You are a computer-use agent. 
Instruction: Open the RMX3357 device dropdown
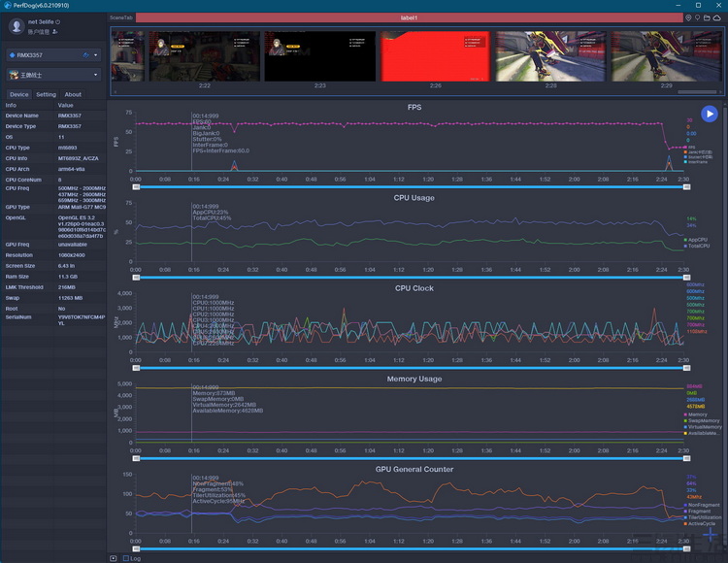96,54
